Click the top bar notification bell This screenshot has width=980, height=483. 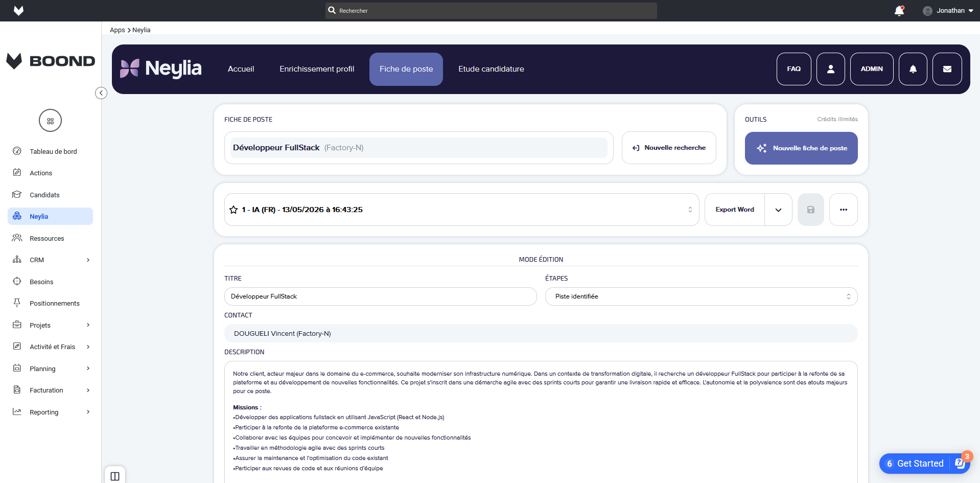click(x=899, y=11)
